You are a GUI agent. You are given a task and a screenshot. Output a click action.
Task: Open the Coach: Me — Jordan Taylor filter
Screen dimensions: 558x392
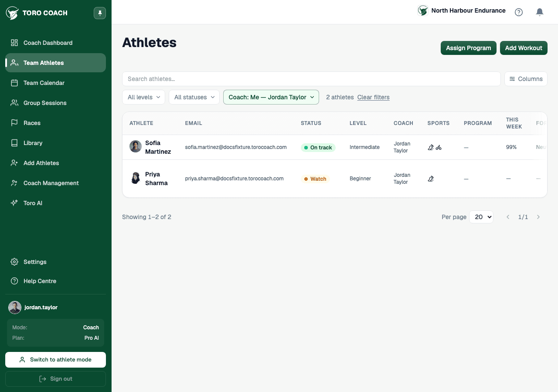[x=271, y=97]
